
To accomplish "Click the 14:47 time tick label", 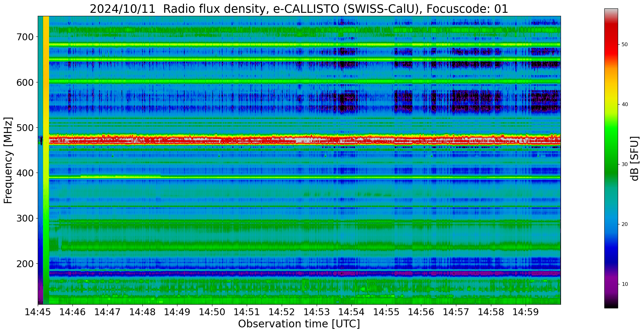I will pyautogui.click(x=108, y=312).
